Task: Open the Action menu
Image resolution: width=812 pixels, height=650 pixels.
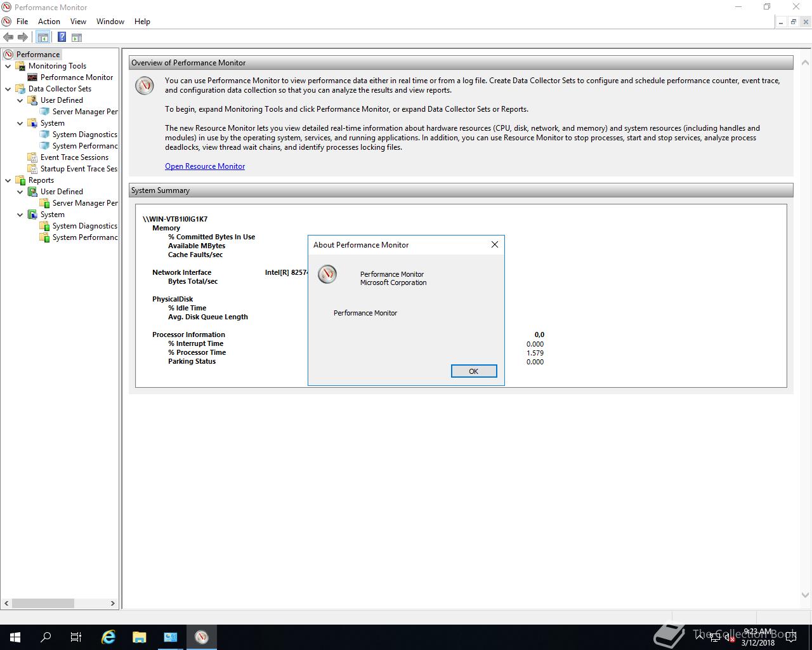Action: pyautogui.click(x=49, y=22)
